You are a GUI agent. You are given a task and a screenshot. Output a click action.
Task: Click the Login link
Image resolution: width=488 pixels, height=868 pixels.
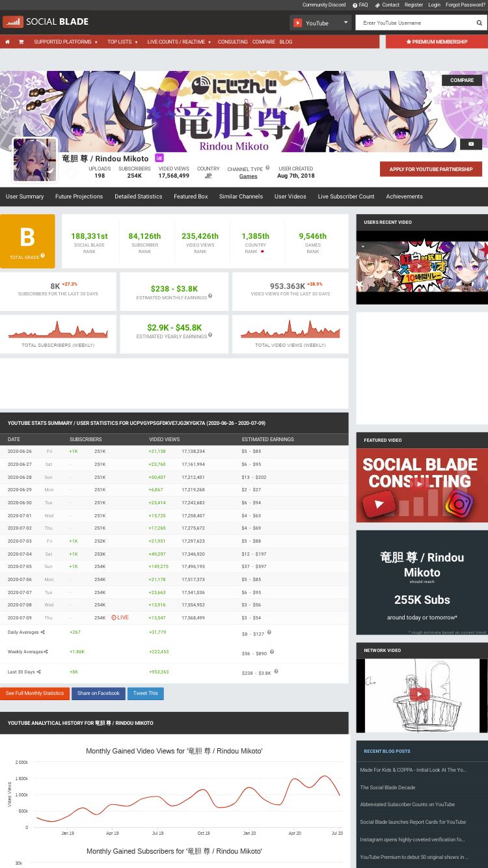pyautogui.click(x=434, y=5)
